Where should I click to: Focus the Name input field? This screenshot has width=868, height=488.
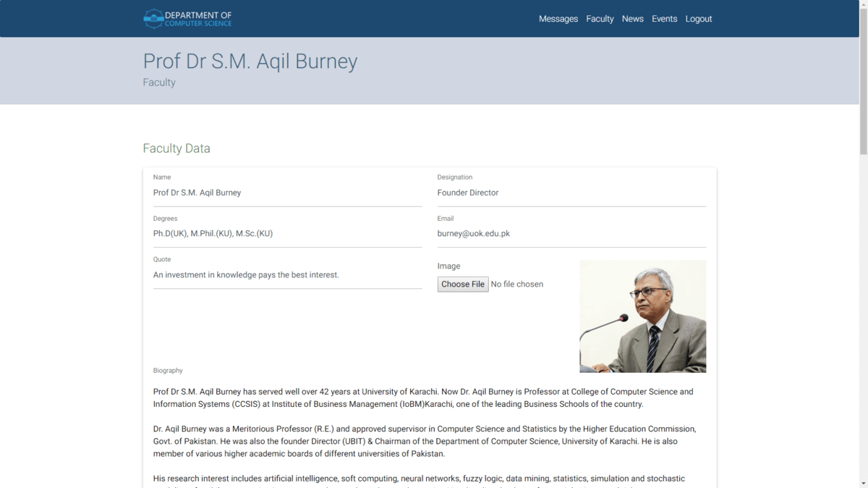287,193
